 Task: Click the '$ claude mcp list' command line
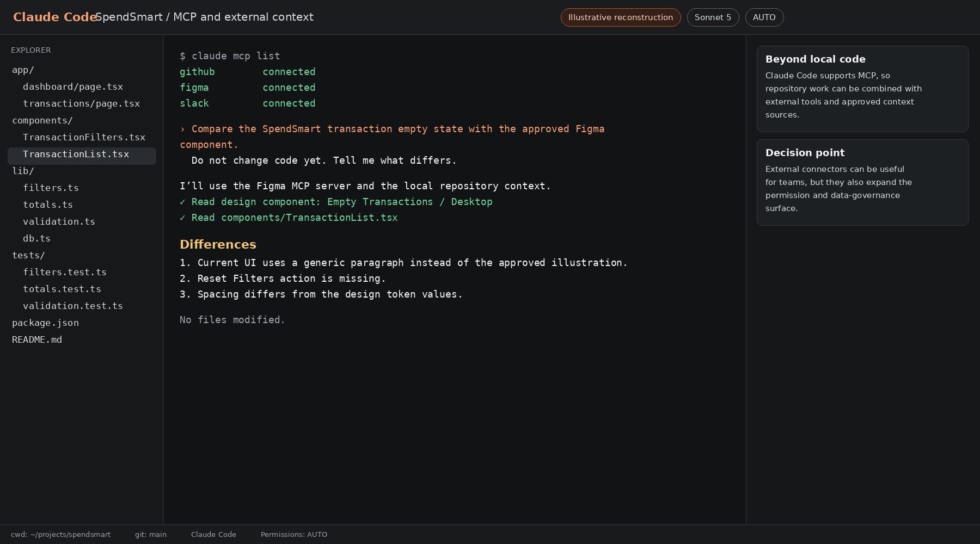230,56
